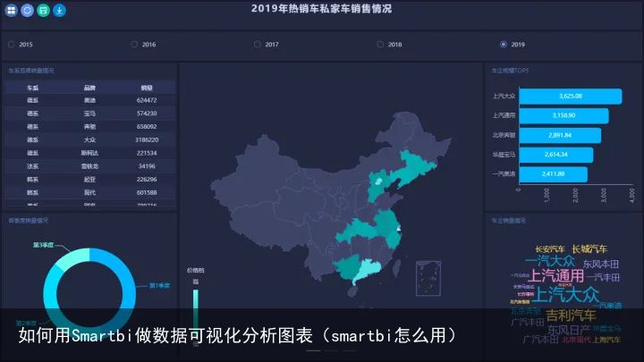Click the sales value 601588
This screenshot has width=644, height=362.
(147, 192)
